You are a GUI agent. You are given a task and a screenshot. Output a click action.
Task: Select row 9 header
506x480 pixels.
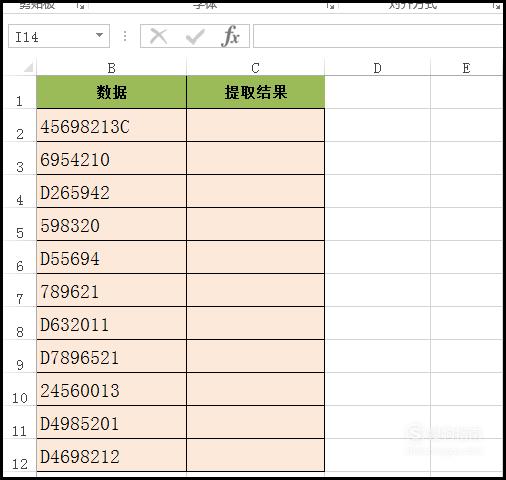(19, 356)
